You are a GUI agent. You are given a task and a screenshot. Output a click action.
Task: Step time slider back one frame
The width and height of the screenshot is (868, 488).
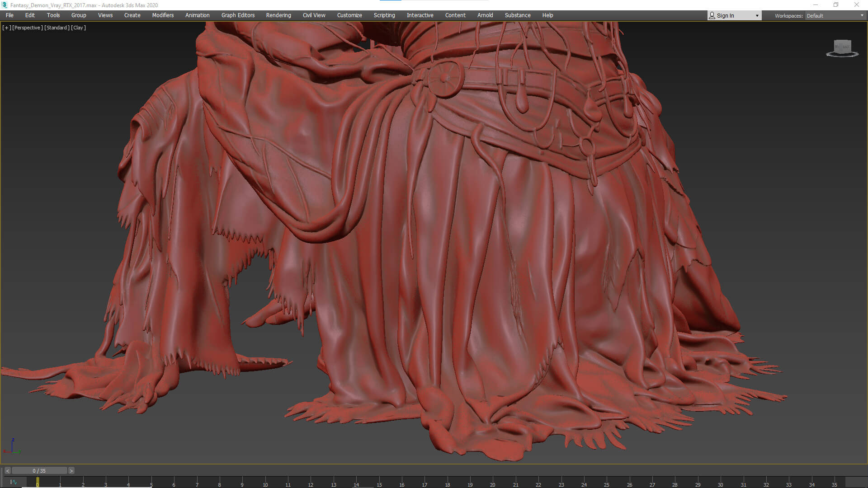point(7,471)
